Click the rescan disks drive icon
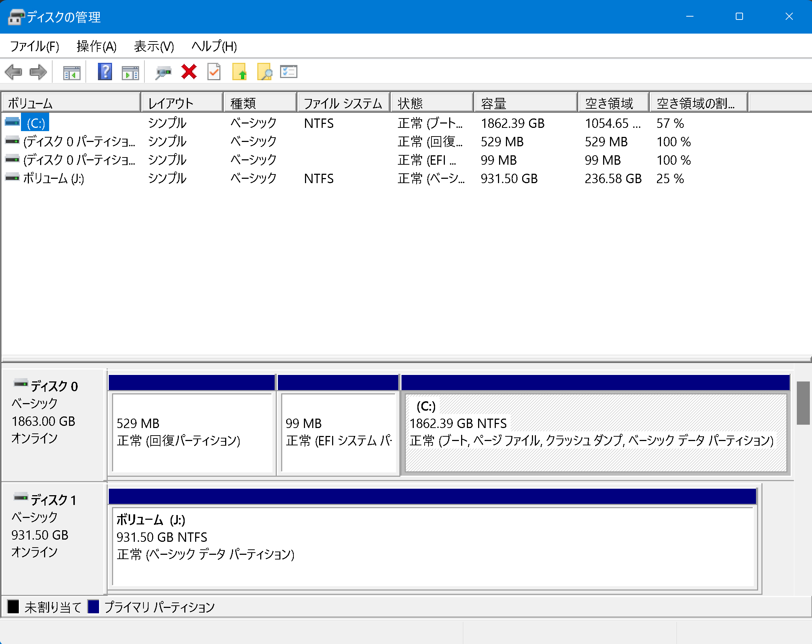Viewport: 812px width, 644px height. (163, 72)
